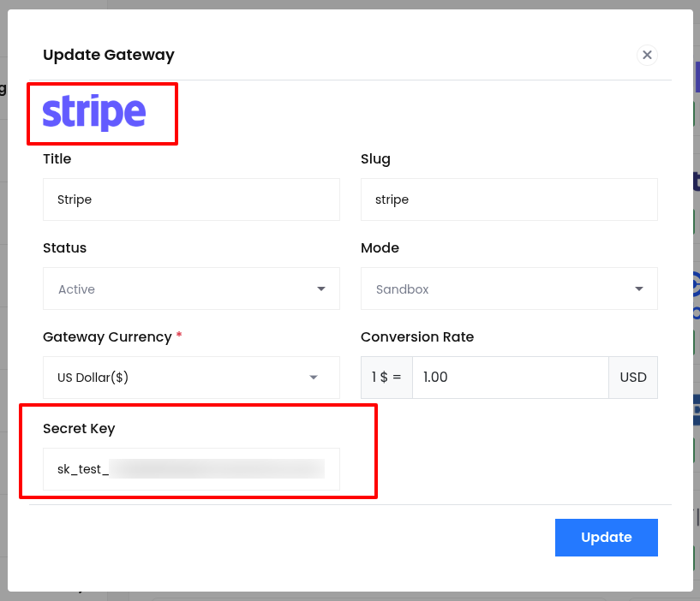Click the USD suffix on Conversion Rate
This screenshot has width=700, height=601.
633,378
